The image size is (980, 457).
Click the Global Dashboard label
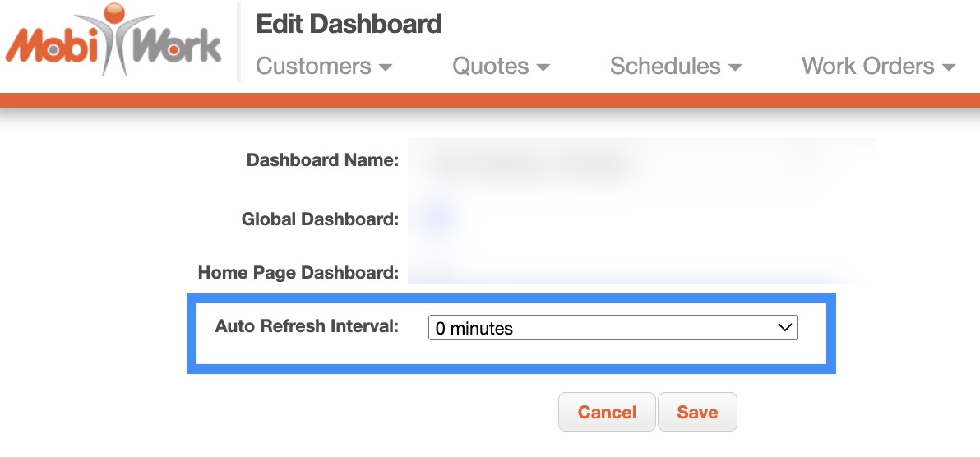[x=320, y=219]
